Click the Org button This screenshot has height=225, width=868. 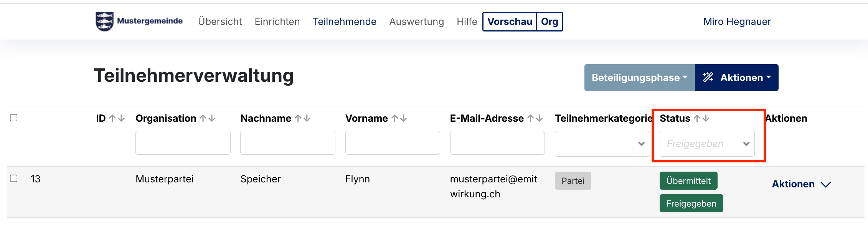coord(550,22)
